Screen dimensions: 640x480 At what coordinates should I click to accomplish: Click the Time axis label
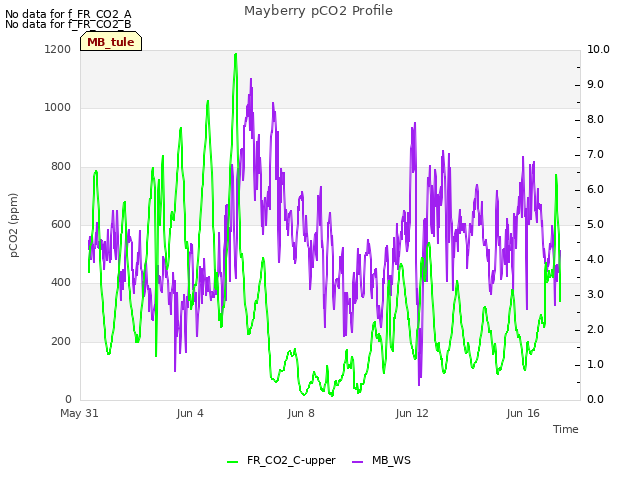point(566,429)
